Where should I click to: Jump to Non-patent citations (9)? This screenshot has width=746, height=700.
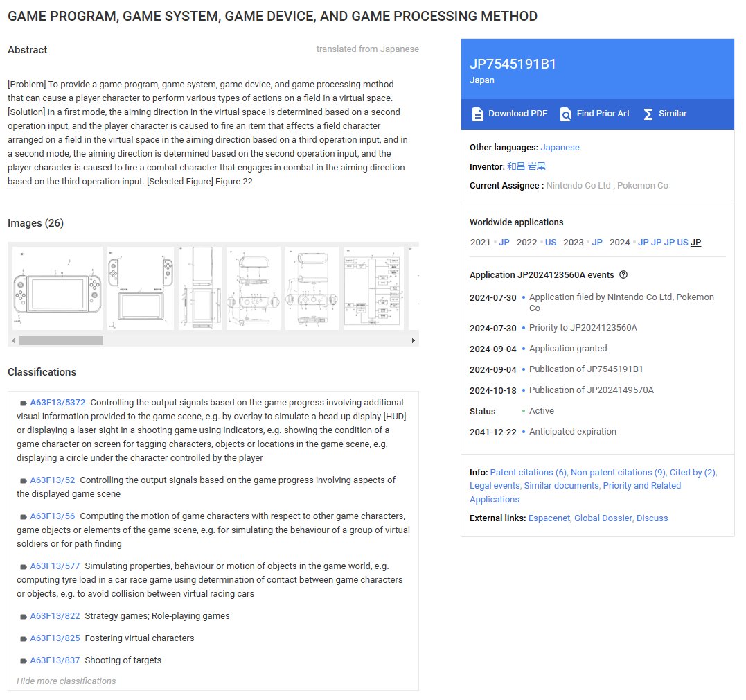pyautogui.click(x=618, y=473)
